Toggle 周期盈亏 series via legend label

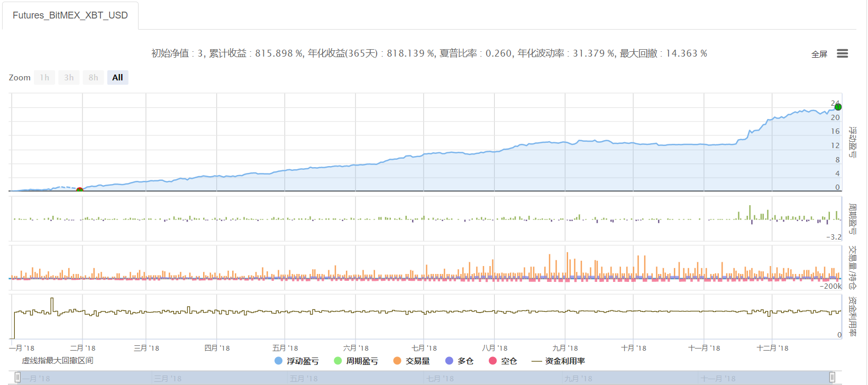pos(362,361)
